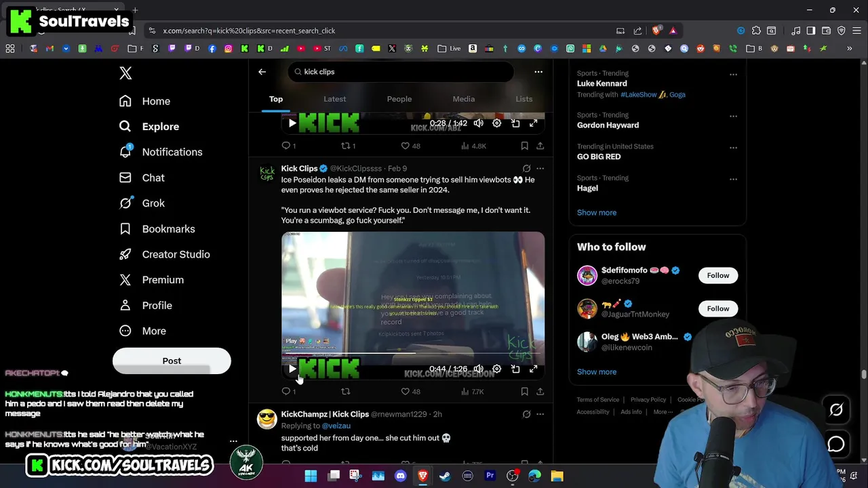Open options for Luke Kennard trend
The image size is (868, 488).
pyautogui.click(x=733, y=75)
